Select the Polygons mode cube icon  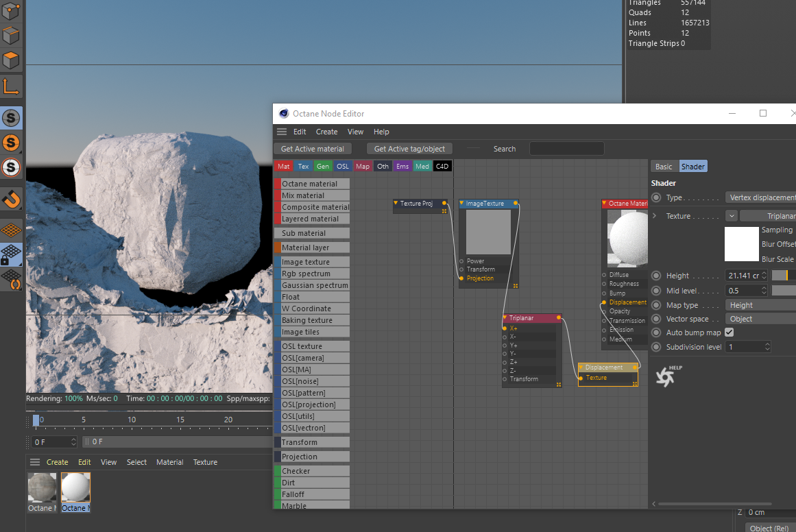coord(11,60)
